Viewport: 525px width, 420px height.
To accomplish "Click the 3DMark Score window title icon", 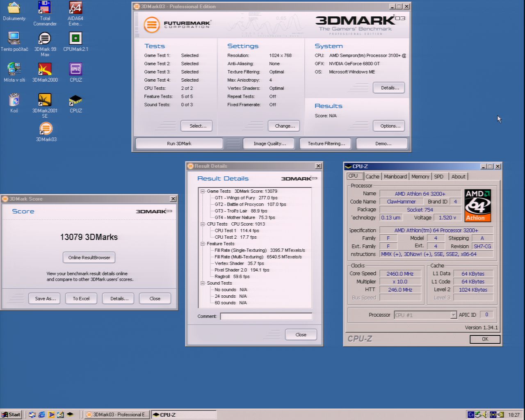I will (5, 199).
